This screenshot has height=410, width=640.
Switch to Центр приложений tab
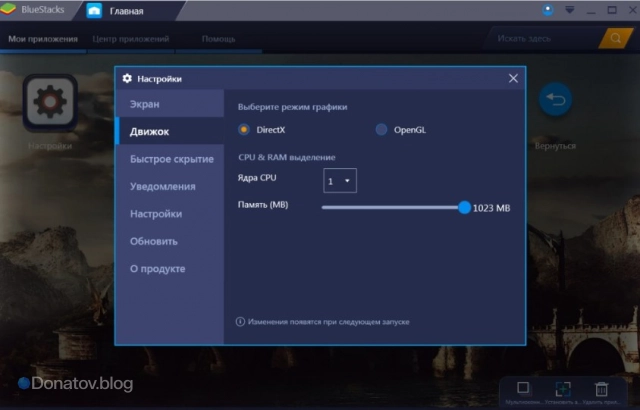131,39
